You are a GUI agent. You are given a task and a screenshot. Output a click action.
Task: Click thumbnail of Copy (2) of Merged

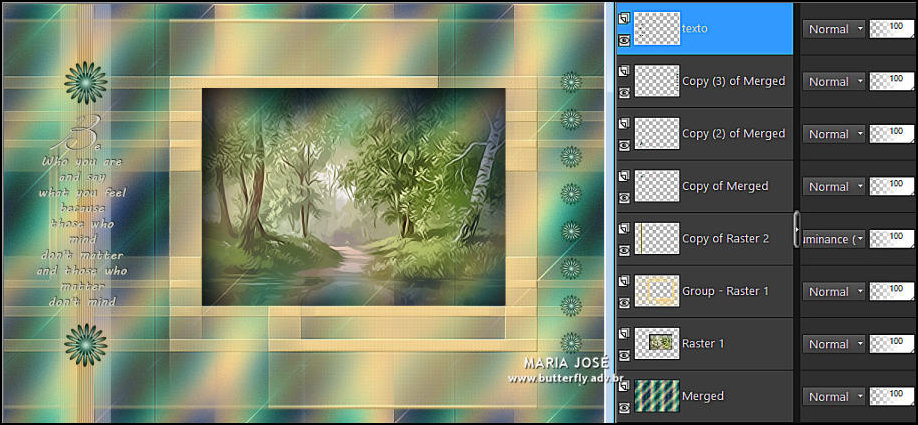click(657, 133)
